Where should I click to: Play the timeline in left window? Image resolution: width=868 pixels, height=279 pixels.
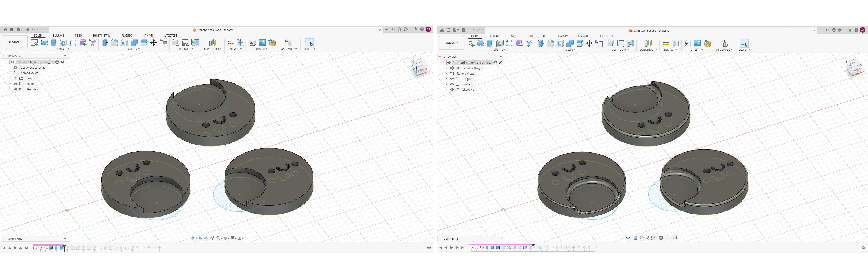[15, 248]
